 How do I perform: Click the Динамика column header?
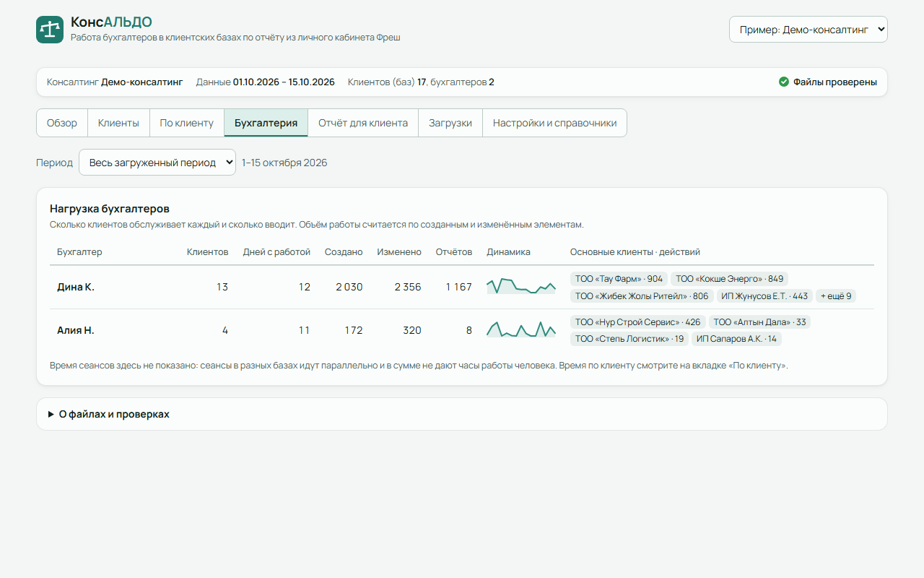coord(509,252)
